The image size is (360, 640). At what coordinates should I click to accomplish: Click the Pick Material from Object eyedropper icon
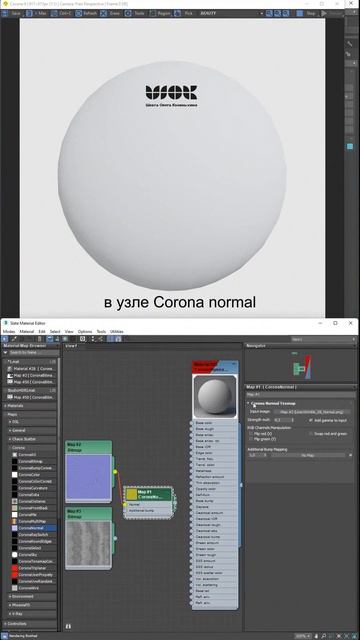(13, 339)
